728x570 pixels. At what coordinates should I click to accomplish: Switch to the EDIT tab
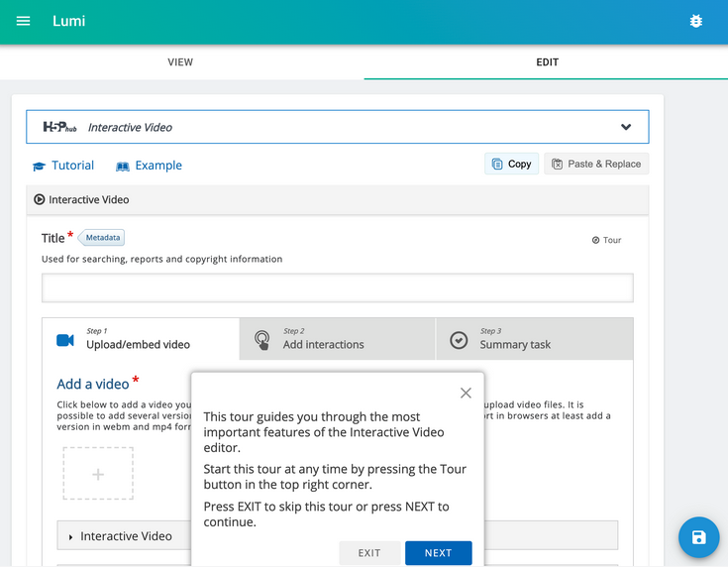pos(547,62)
